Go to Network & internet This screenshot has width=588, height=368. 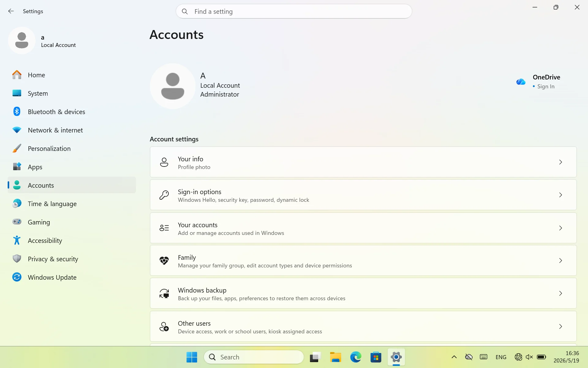(72, 130)
